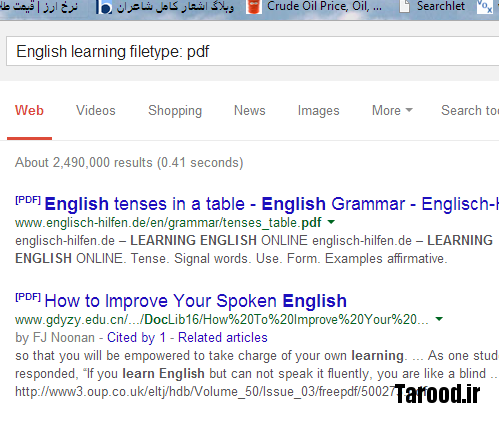499x422 pixels.
Task: Go to the News search tab
Action: tap(250, 110)
